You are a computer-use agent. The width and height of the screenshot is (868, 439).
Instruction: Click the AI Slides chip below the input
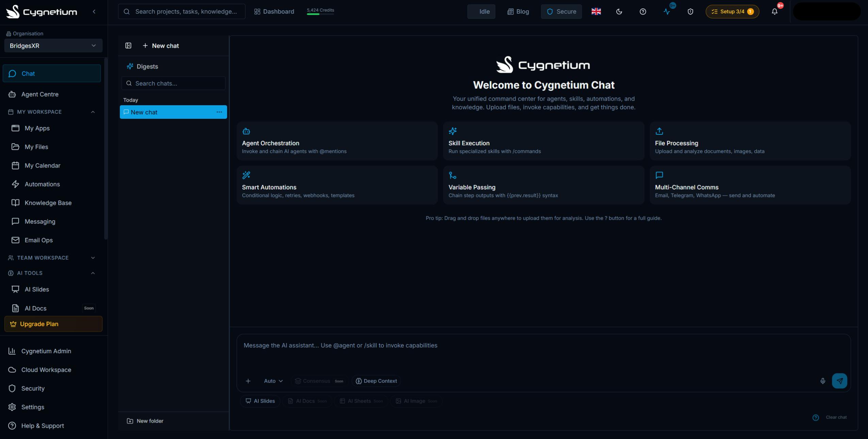coord(260,401)
